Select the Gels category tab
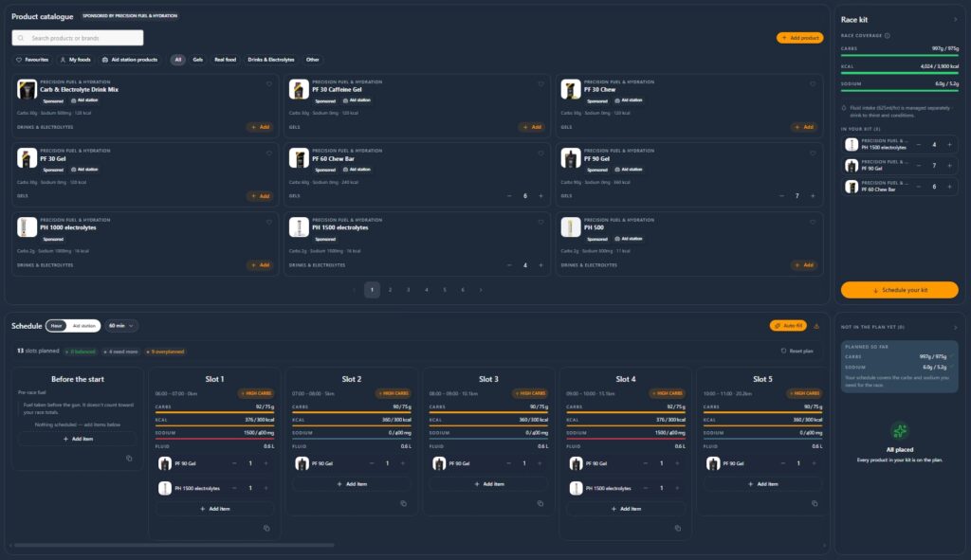This screenshot has height=560, width=971. (197, 60)
